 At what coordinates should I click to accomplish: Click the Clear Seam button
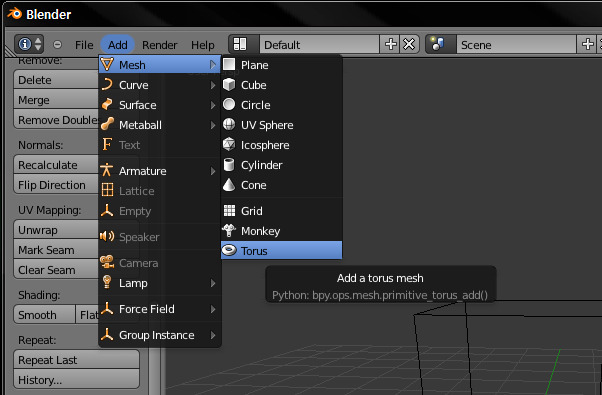[x=56, y=270]
